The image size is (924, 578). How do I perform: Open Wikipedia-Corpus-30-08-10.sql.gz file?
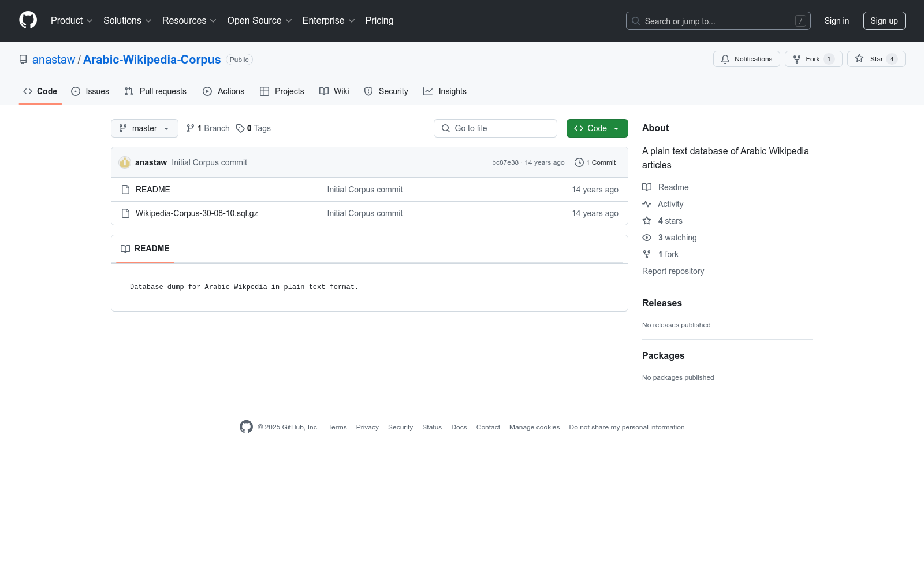pos(197,213)
